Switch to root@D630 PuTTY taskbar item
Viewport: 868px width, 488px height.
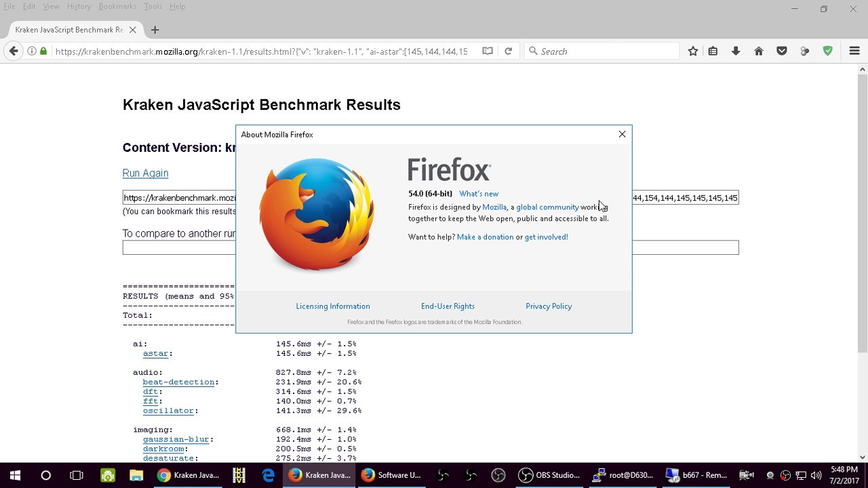(x=623, y=475)
